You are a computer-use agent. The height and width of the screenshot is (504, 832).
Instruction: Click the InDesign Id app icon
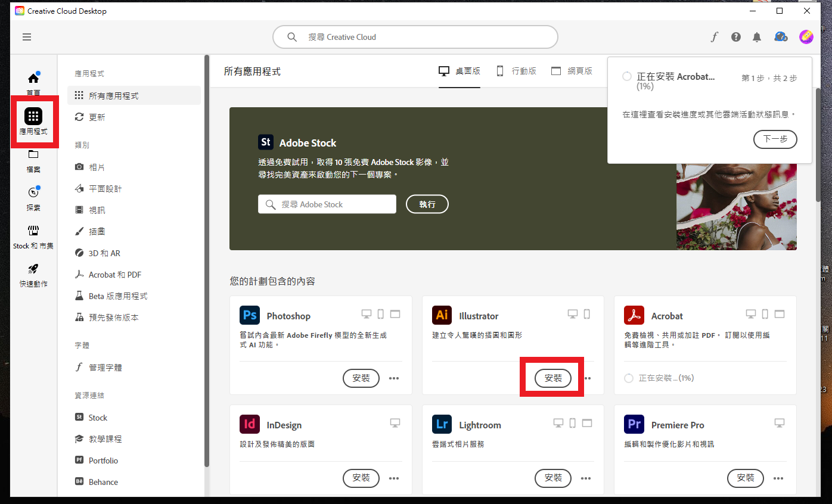[x=249, y=424]
